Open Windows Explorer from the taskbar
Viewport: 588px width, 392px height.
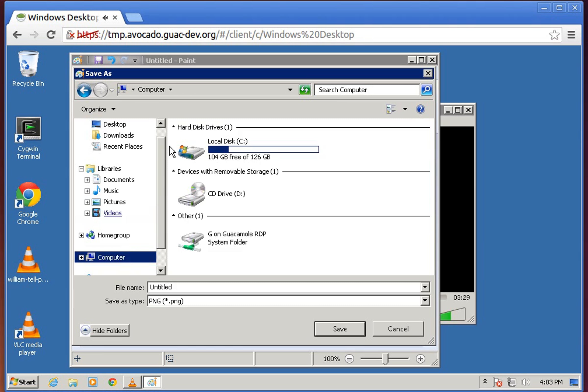pyautogui.click(x=73, y=382)
